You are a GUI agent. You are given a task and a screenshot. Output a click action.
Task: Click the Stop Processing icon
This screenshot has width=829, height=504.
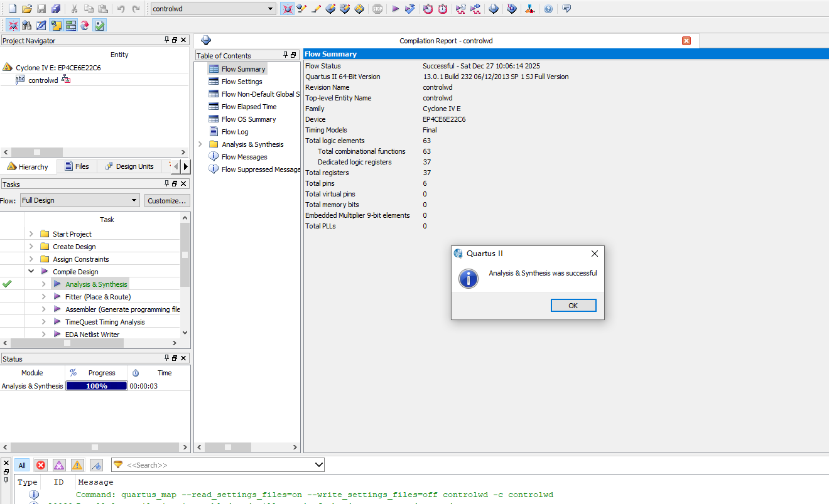tap(377, 9)
